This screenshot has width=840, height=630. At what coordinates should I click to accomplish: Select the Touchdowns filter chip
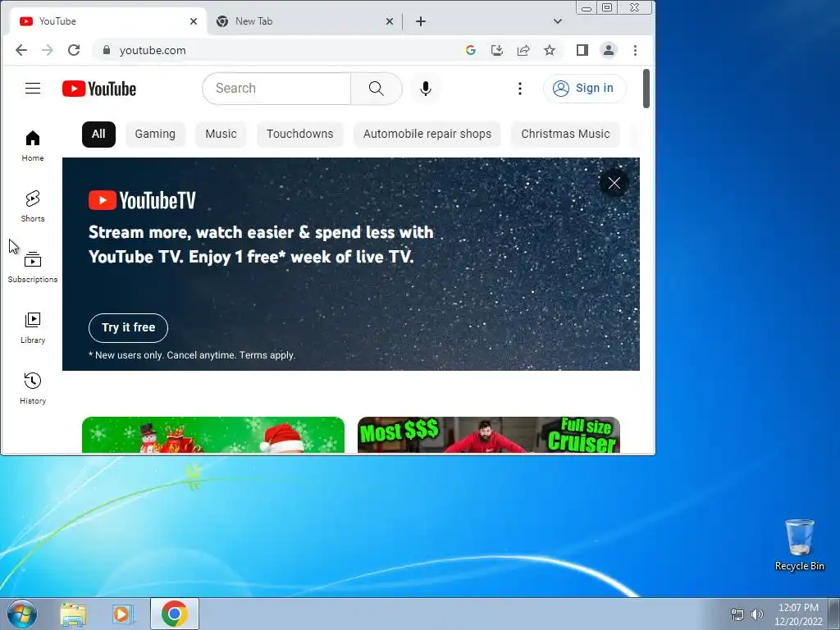[300, 135]
